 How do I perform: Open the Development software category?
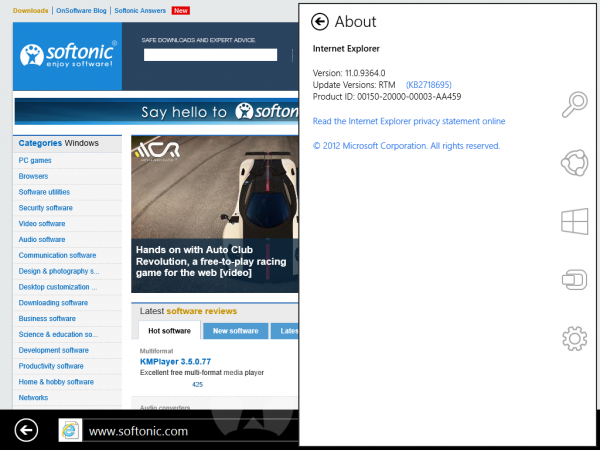tap(54, 350)
